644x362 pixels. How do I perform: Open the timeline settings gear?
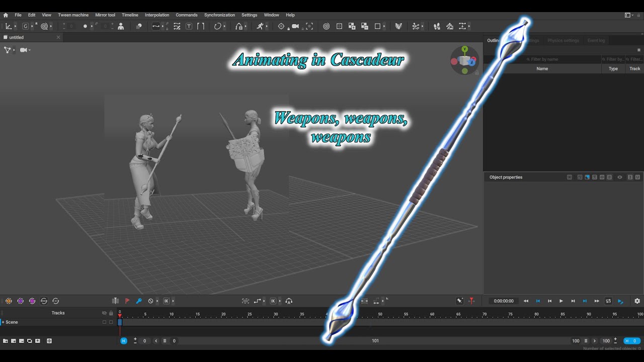(637, 301)
